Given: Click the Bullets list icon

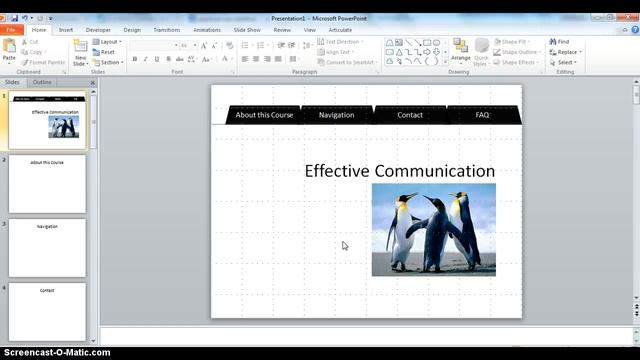Looking at the screenshot, I should (x=245, y=45).
